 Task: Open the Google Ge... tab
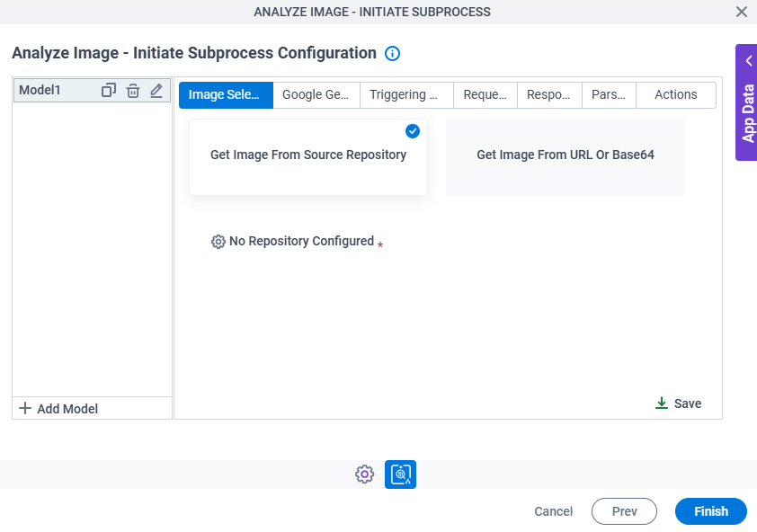(316, 95)
